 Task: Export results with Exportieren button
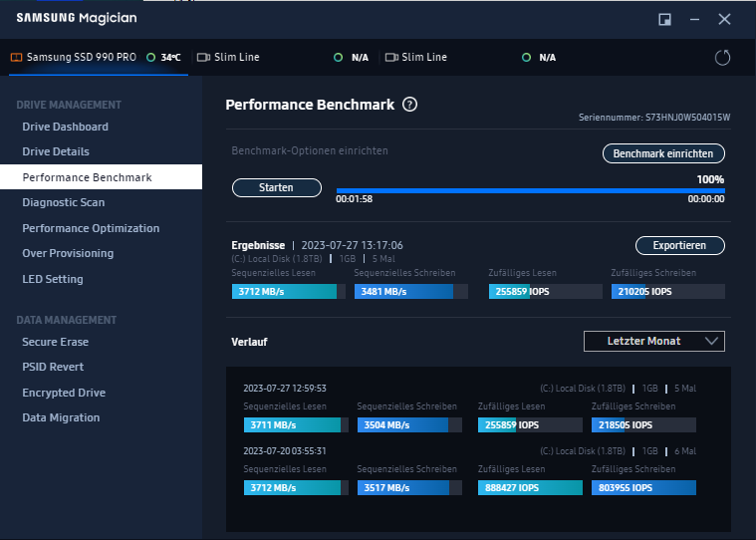pos(680,245)
